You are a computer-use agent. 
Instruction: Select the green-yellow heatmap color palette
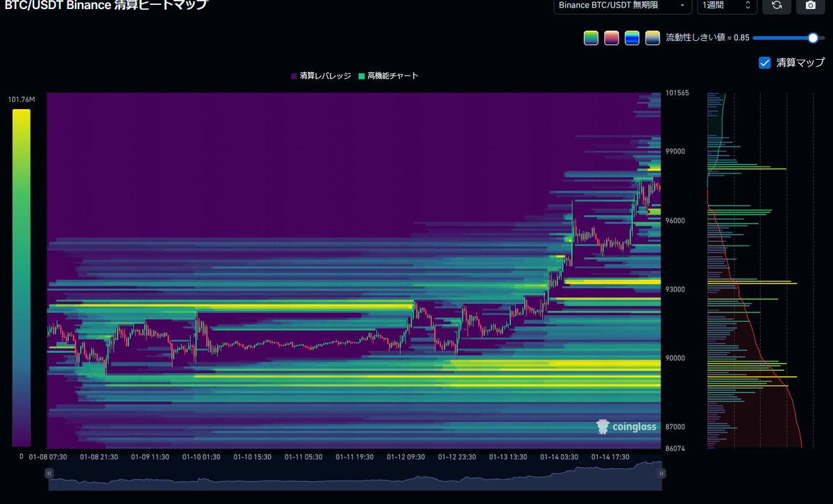[590, 37]
